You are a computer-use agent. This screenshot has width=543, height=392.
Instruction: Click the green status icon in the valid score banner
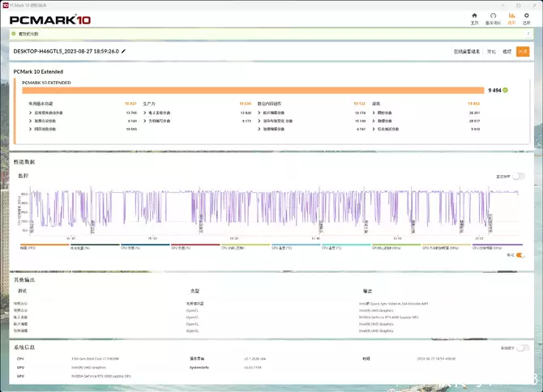(14, 33)
